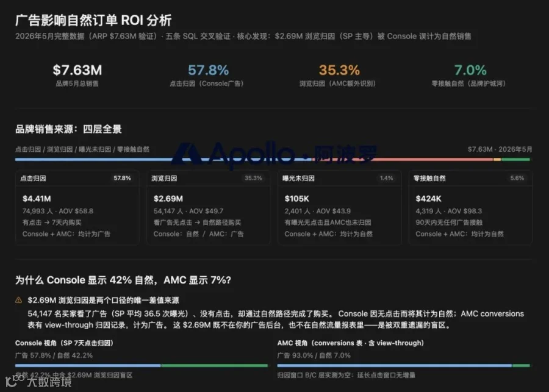This screenshot has height=392, width=549.
Task: Click the text Console + AMC: 均计为广告
Action: [66, 234]
